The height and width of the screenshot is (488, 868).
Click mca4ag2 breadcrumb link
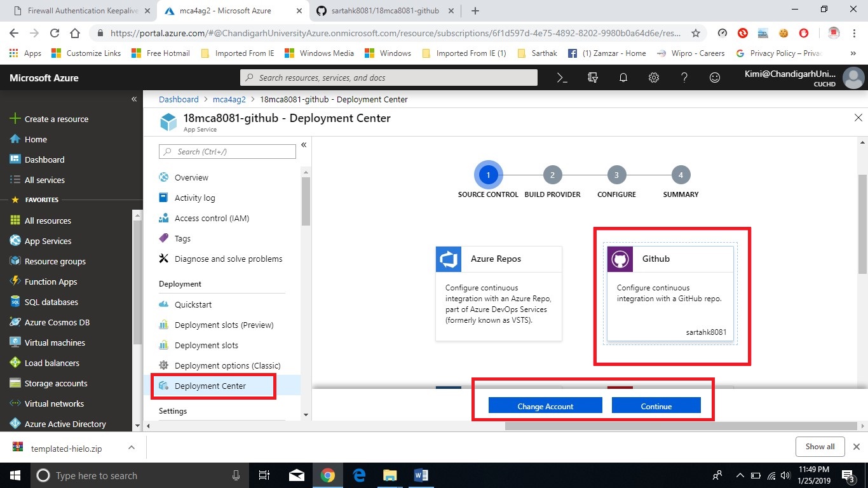[229, 99]
